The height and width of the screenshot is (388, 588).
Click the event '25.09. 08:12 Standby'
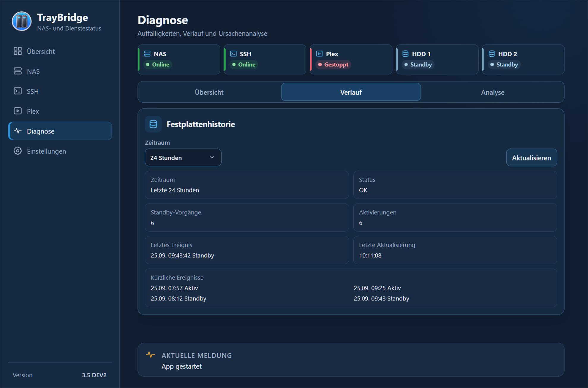pos(178,298)
